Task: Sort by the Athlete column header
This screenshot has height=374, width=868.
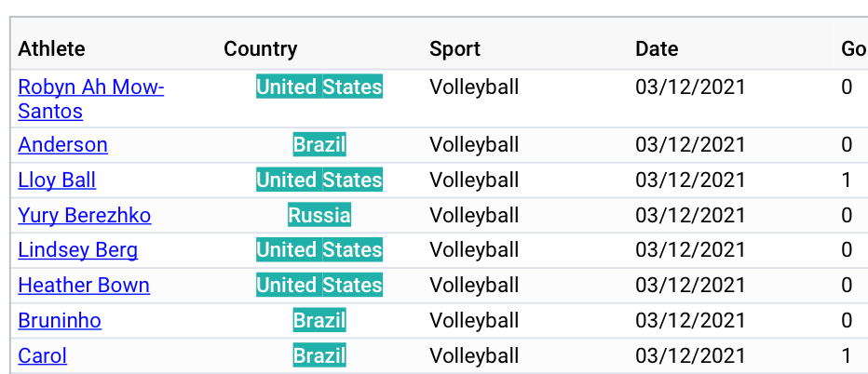Action: click(x=51, y=49)
